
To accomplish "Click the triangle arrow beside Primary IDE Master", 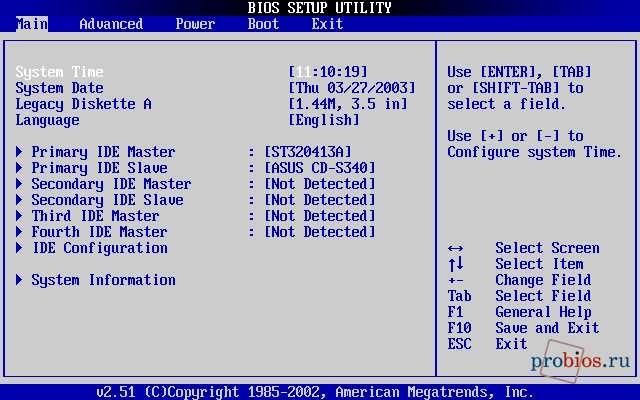I will tap(19, 152).
